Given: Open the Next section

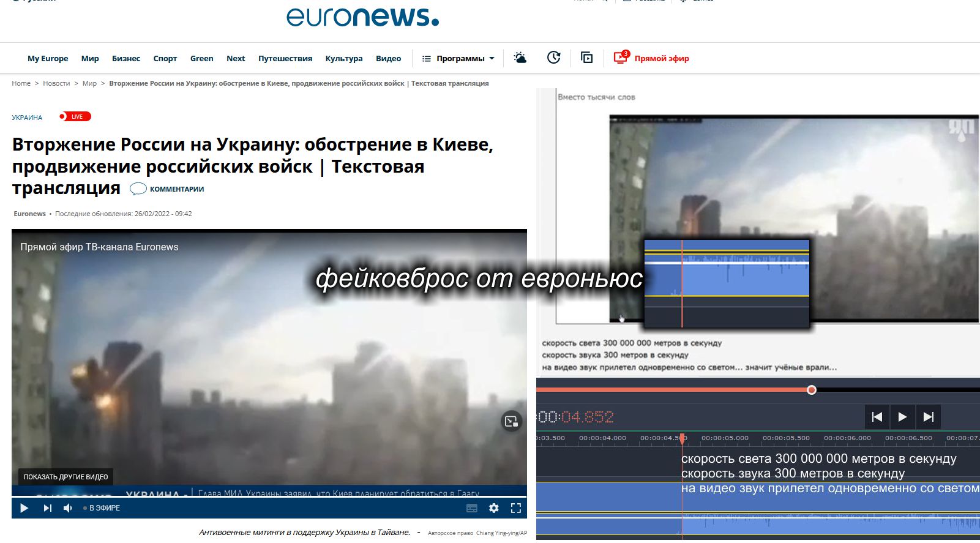Looking at the screenshot, I should click(236, 59).
